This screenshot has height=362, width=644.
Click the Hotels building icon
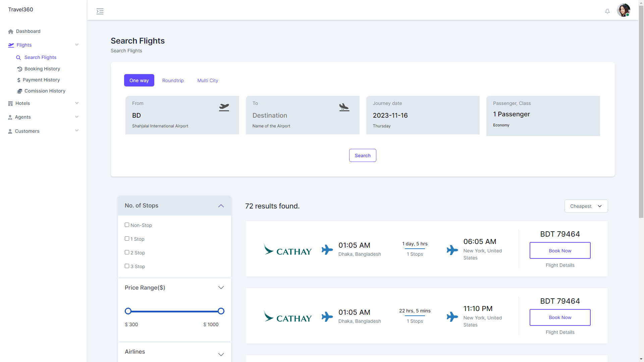coord(10,104)
